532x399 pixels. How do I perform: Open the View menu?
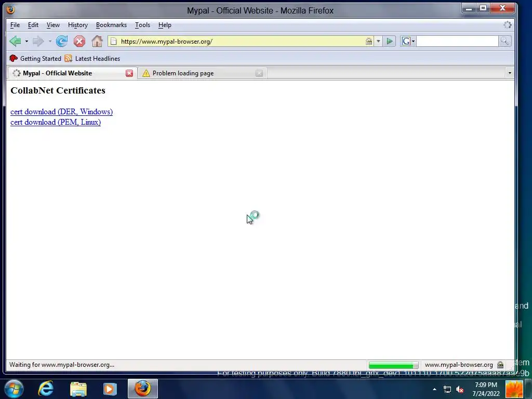(x=53, y=25)
